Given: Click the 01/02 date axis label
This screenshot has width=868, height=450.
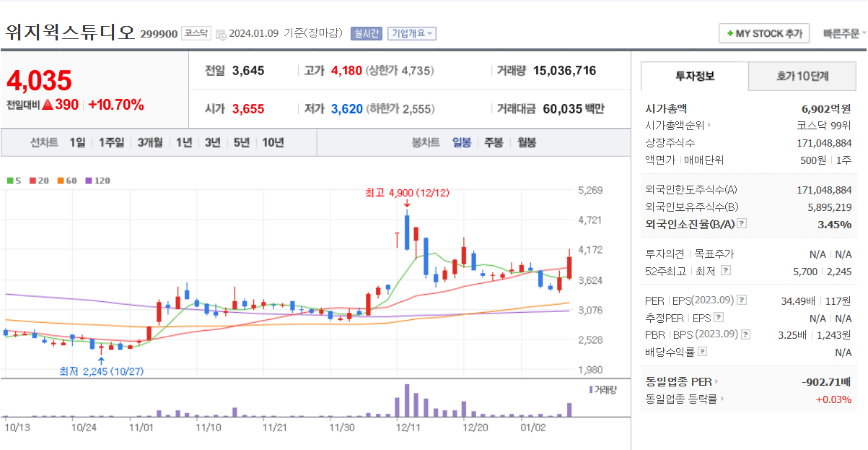Looking at the screenshot, I should point(533,427).
